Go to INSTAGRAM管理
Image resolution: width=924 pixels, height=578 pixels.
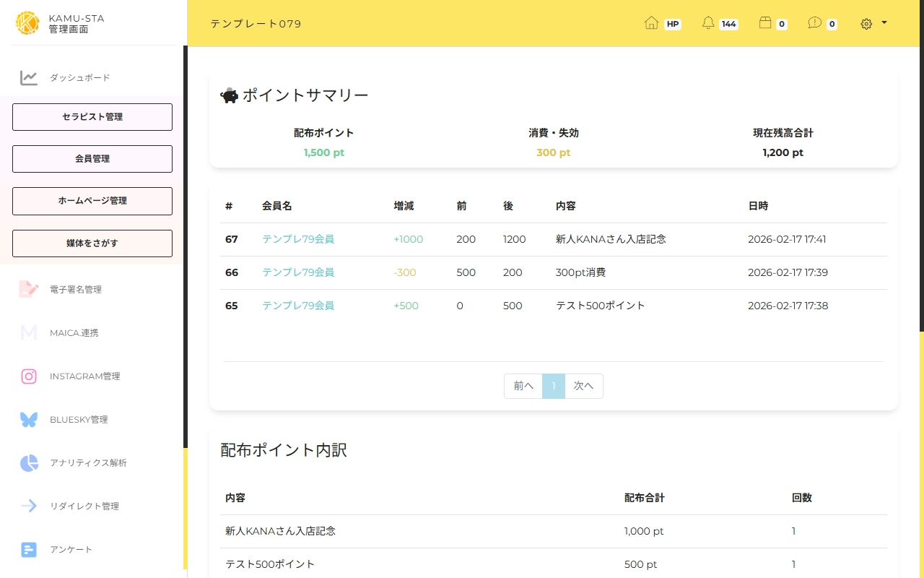click(85, 376)
